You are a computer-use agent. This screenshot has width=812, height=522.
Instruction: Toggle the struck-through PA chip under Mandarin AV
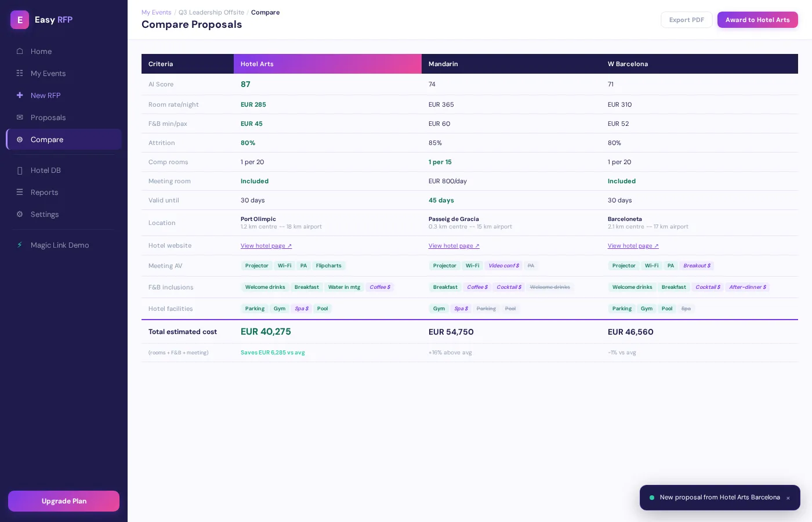(x=531, y=266)
